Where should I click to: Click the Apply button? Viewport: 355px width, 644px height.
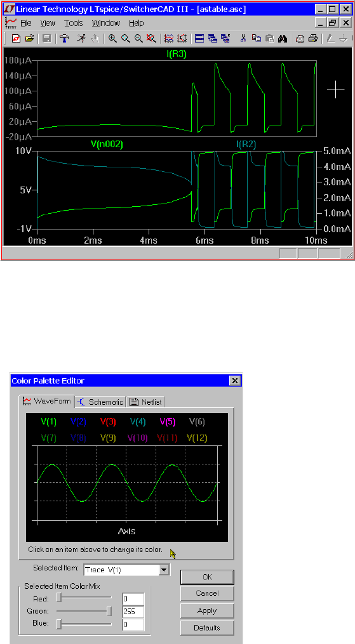click(x=207, y=611)
